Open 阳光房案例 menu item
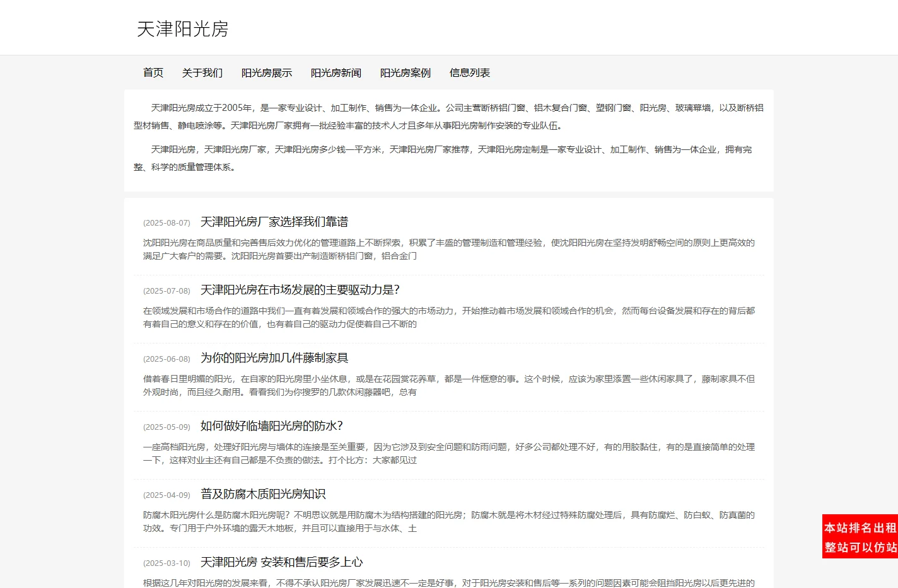The height and width of the screenshot is (588, 898). point(405,73)
